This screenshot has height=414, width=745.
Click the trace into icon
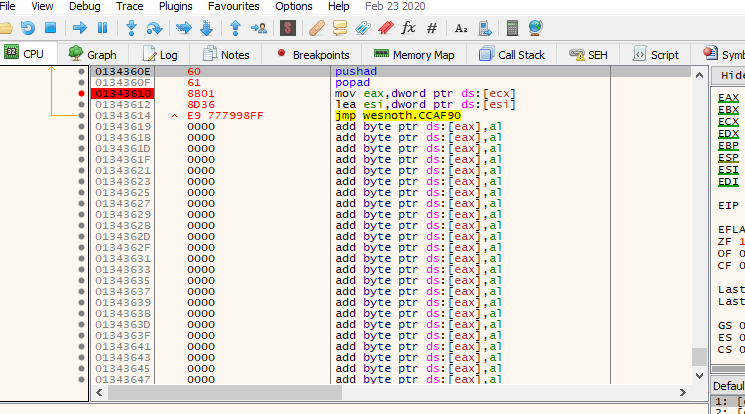(x=183, y=28)
